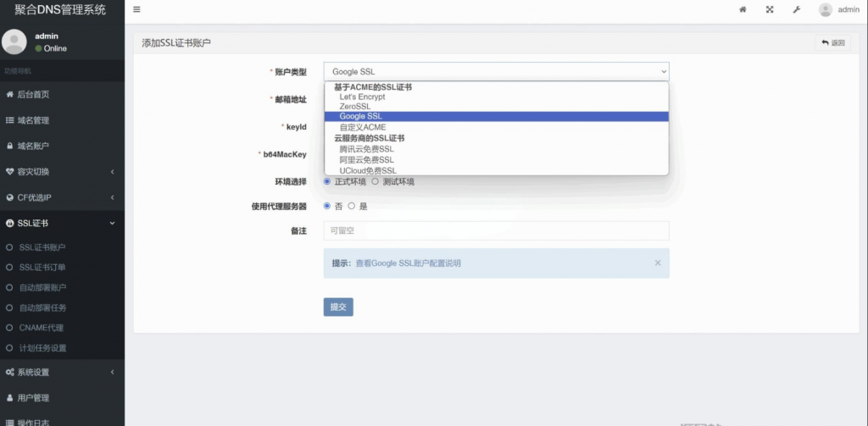Image resolution: width=868 pixels, height=426 pixels.
Task: Choose 阿里云免费SSL from the list
Action: tap(496, 160)
